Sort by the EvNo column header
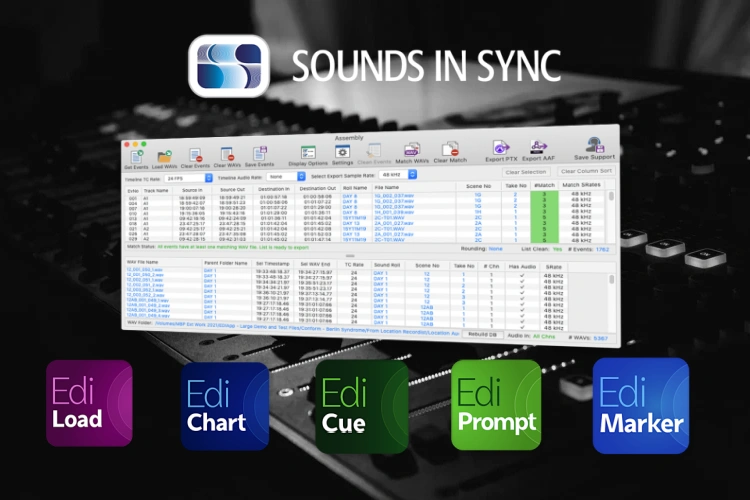Screen dimensions: 750x500 point(133,191)
